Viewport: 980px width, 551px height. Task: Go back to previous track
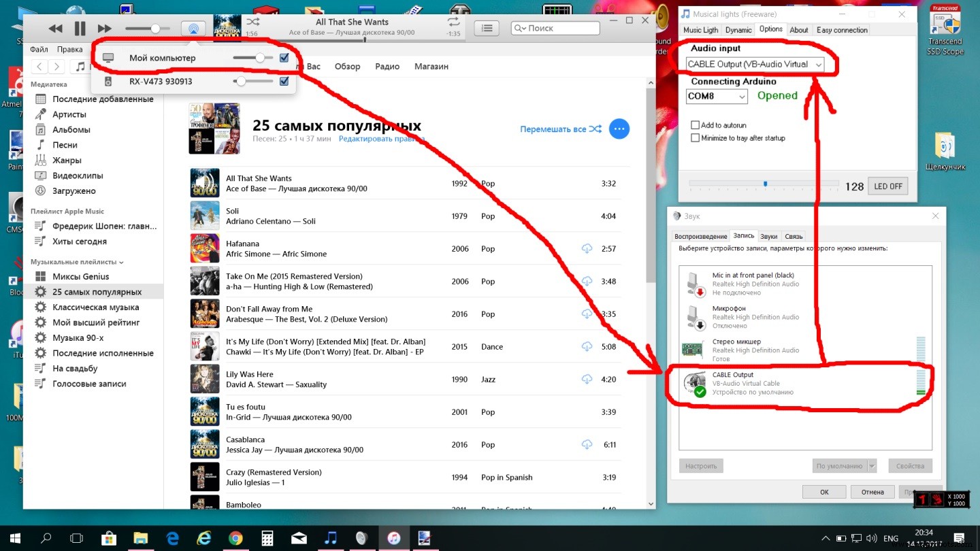(56, 29)
